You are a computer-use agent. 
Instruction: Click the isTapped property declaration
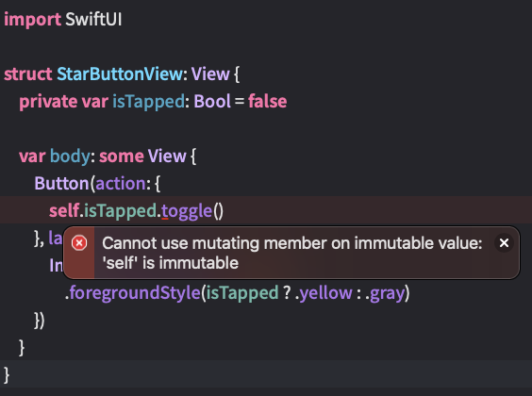click(149, 102)
